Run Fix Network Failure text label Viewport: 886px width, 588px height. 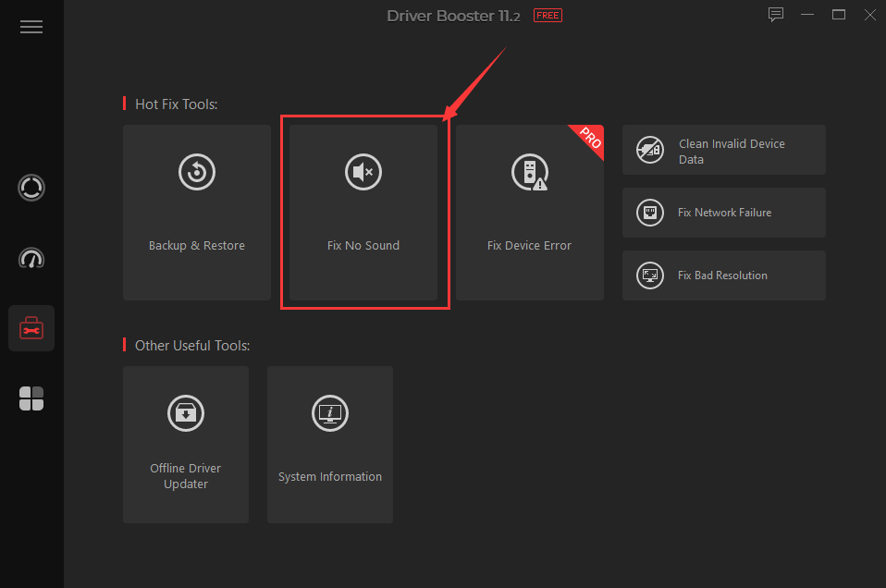[724, 213]
